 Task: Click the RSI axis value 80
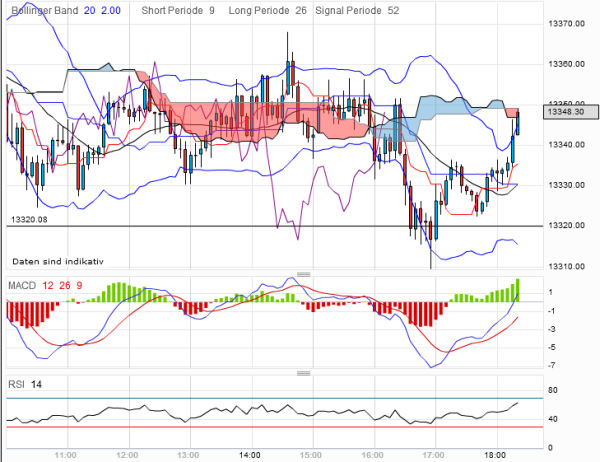click(553, 390)
